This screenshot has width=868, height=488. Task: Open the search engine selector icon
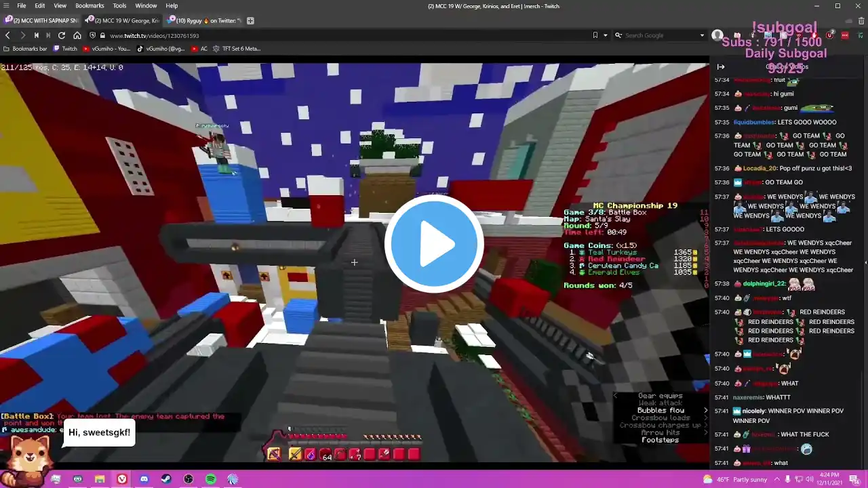tap(618, 35)
